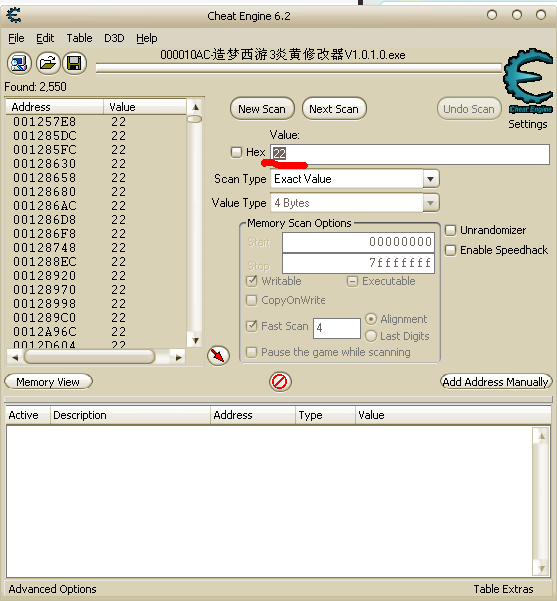This screenshot has height=601, width=557.
Task: Toggle the Writable checkbox
Action: [x=251, y=281]
